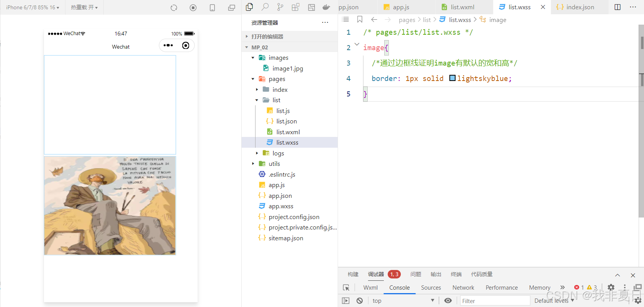Click the Filter input field
The width and height of the screenshot is (644, 307).
[x=495, y=300]
